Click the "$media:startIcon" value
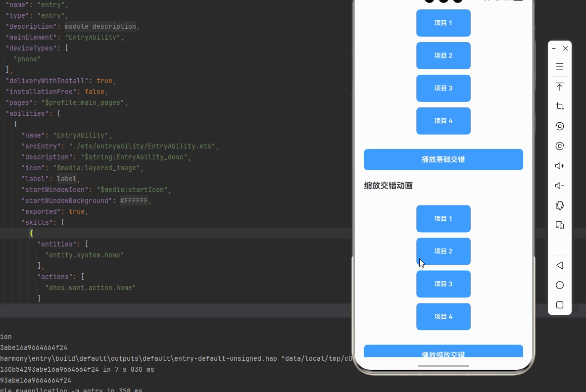Image resolution: width=586 pixels, height=392 pixels. point(132,190)
